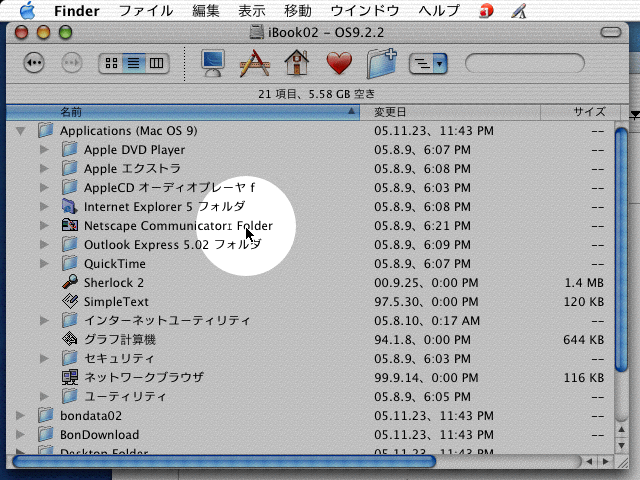Select the Sherlock 2 magnifier icon
Screen dimensions: 640x480
coord(70,282)
